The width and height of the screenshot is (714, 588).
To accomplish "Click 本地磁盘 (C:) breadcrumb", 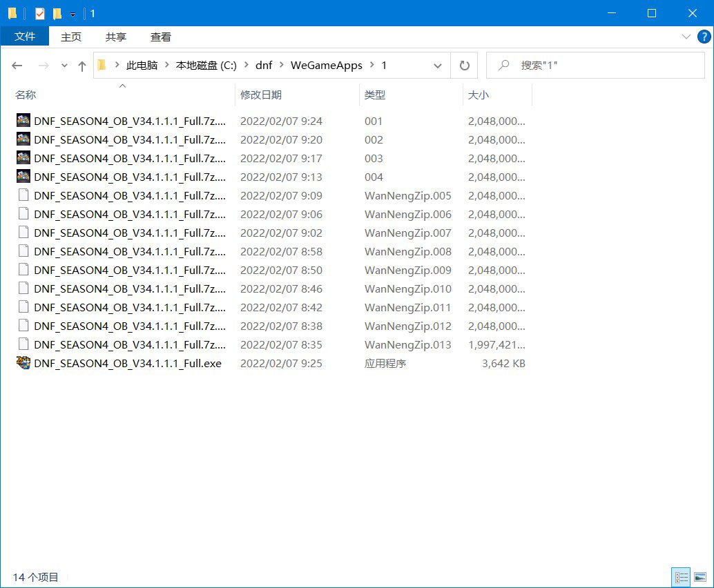I will [x=206, y=66].
